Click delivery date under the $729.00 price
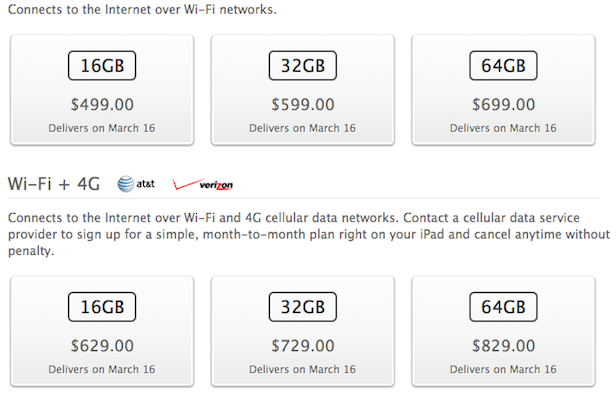Image resolution: width=616 pixels, height=401 pixels. click(302, 369)
